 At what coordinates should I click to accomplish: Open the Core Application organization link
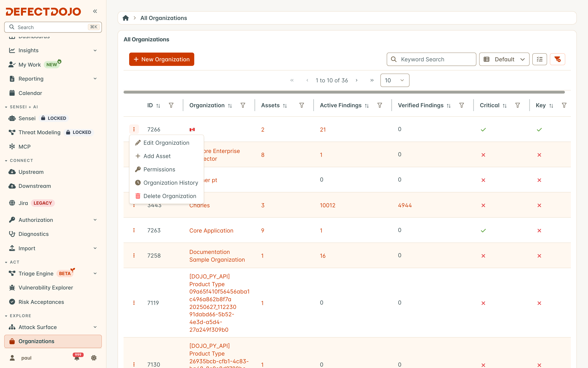(211, 230)
